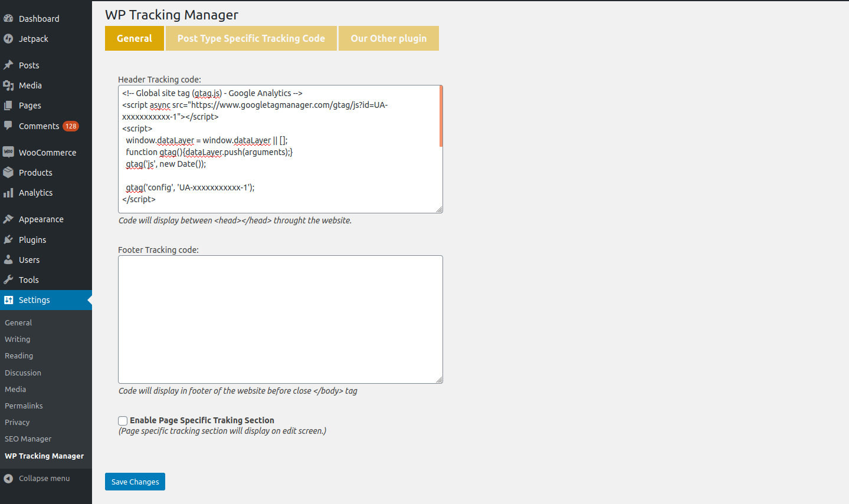Open WP Tracking Manager submenu link

[x=44, y=456]
